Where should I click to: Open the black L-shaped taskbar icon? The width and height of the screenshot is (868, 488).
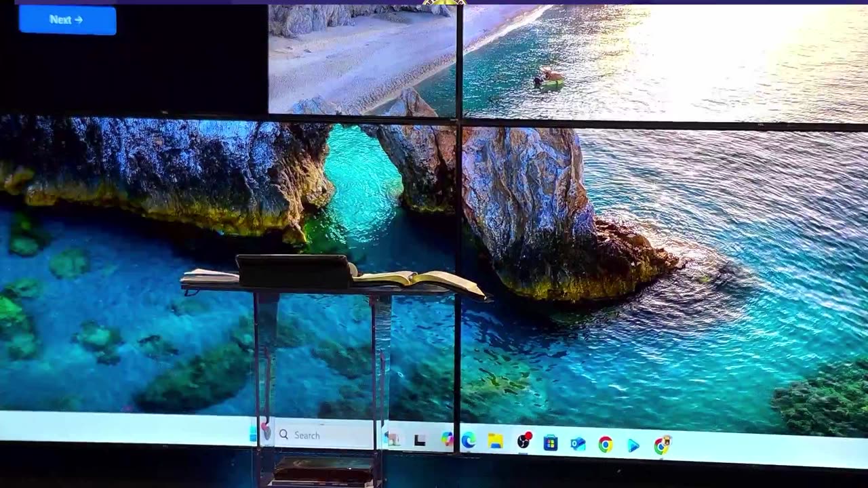coord(420,441)
